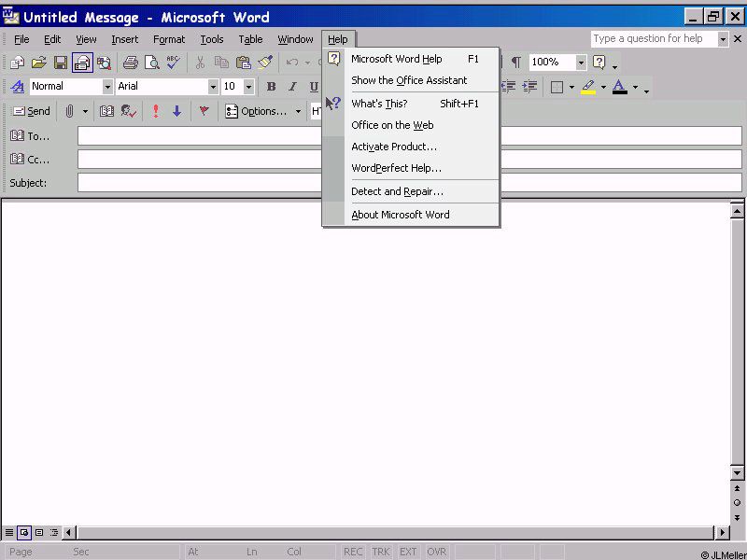The image size is (747, 560).
Task: Click the vertical scrollbar down arrow
Action: coord(737,473)
